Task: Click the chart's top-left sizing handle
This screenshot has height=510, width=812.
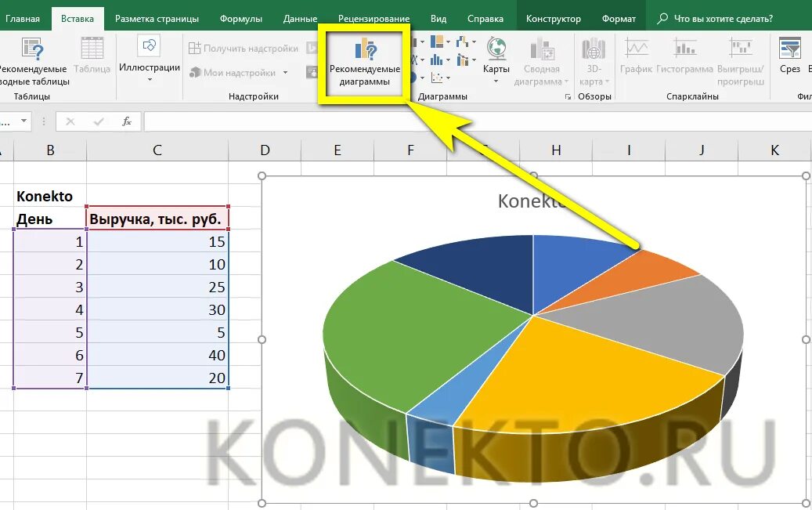Action: (x=262, y=176)
